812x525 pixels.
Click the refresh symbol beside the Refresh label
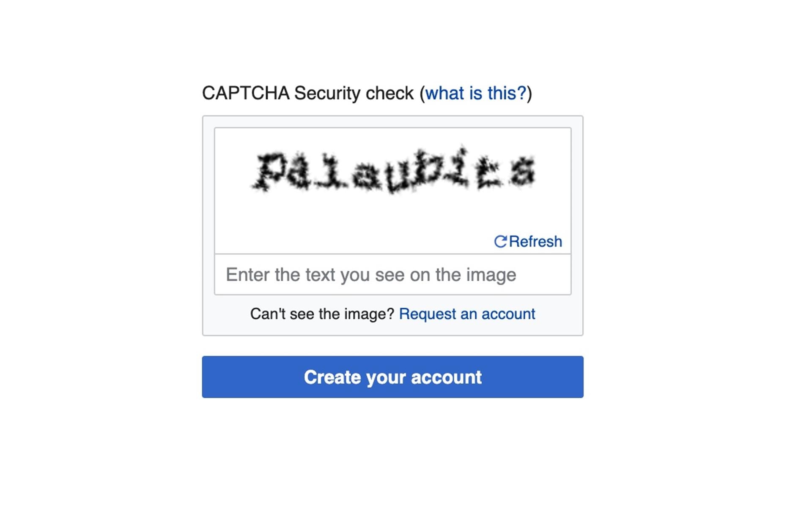tap(501, 241)
